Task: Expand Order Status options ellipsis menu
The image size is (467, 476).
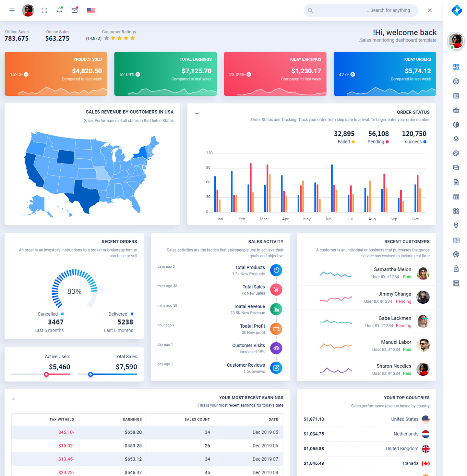Action: [196, 113]
